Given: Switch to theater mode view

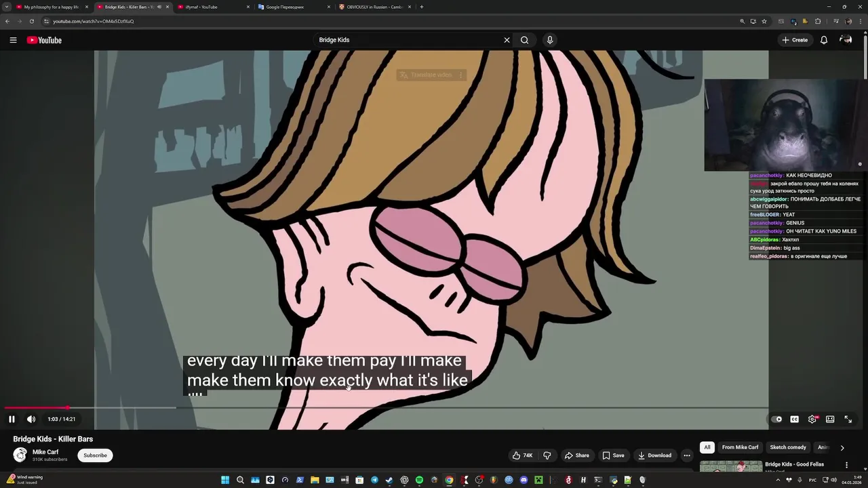Looking at the screenshot, I should pyautogui.click(x=830, y=419).
